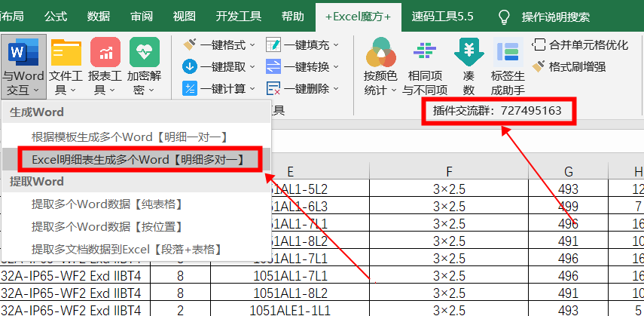The width and height of the screenshot is (644, 316).
Task: Click the 报表工具 chart icon
Action: click(x=105, y=52)
